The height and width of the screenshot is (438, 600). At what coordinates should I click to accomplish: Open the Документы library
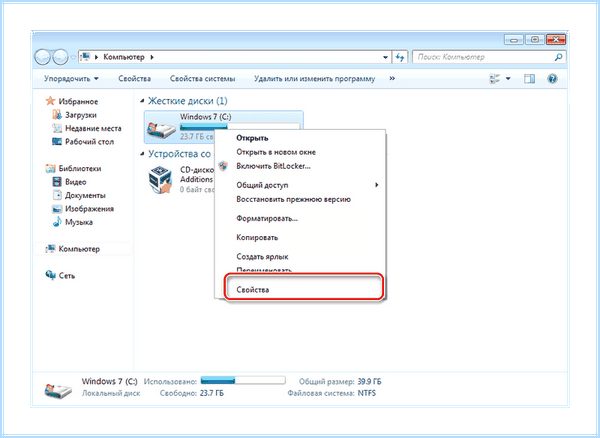coord(85,195)
